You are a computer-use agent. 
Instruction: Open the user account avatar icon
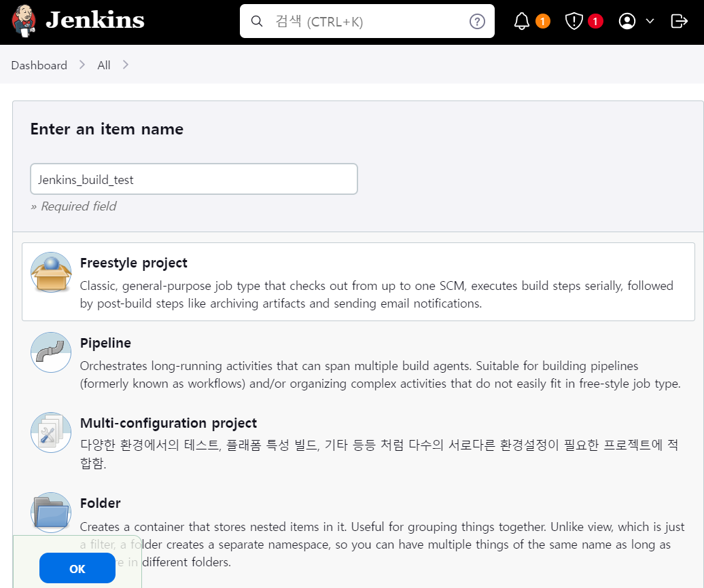[x=627, y=21]
